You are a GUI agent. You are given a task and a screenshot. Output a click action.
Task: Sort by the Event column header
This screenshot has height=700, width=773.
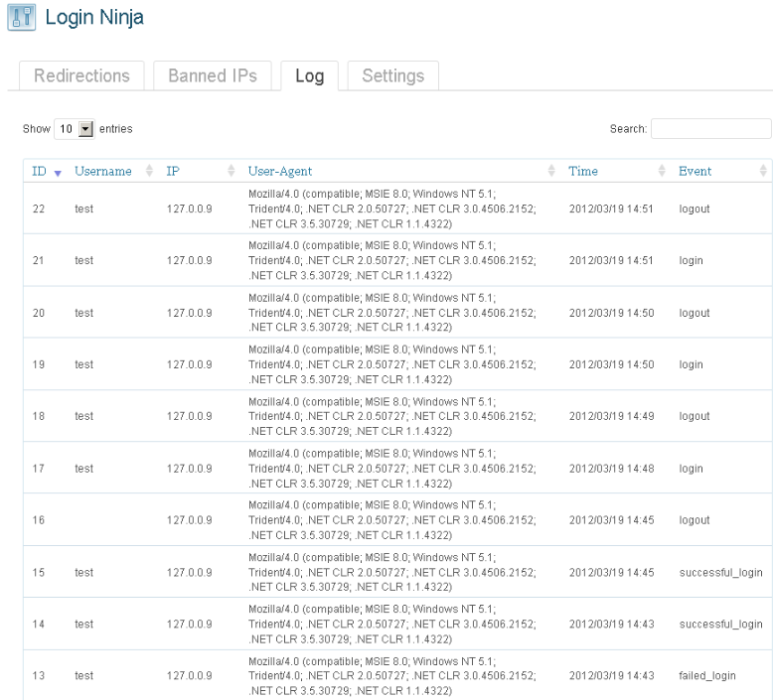696,171
